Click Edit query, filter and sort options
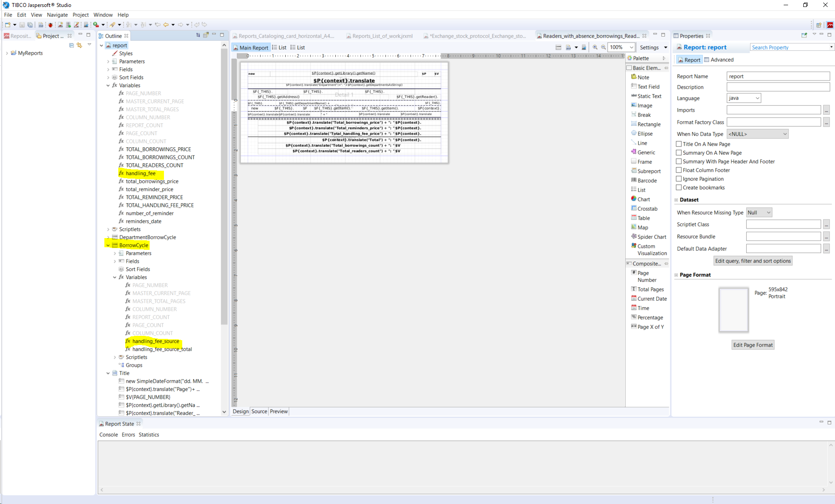 (753, 261)
